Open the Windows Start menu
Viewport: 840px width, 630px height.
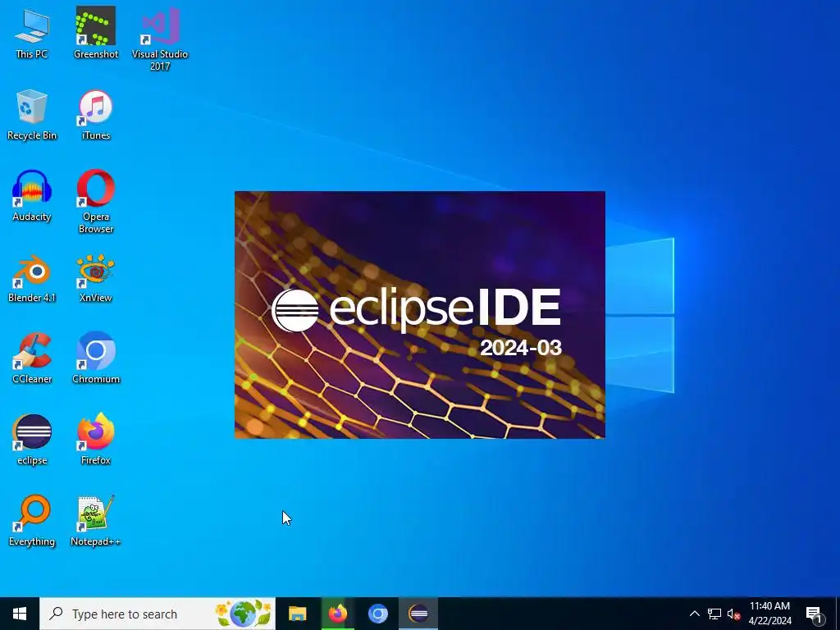pyautogui.click(x=20, y=614)
